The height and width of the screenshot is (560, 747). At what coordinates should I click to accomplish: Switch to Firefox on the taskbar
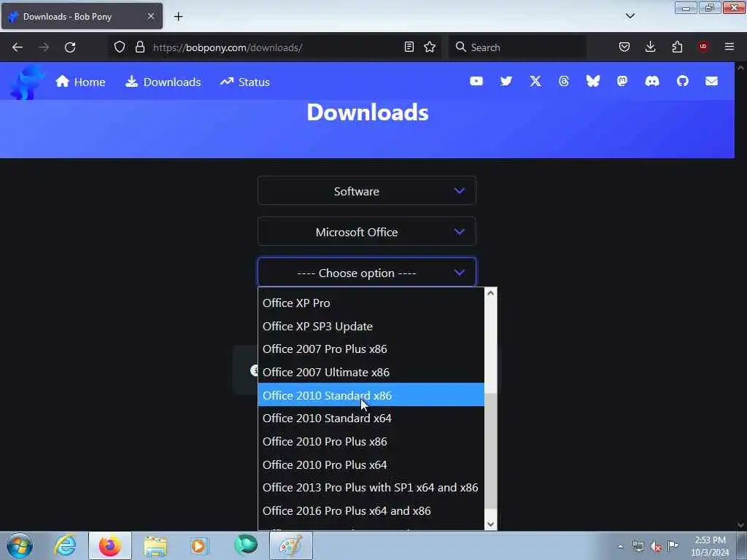pos(110,545)
